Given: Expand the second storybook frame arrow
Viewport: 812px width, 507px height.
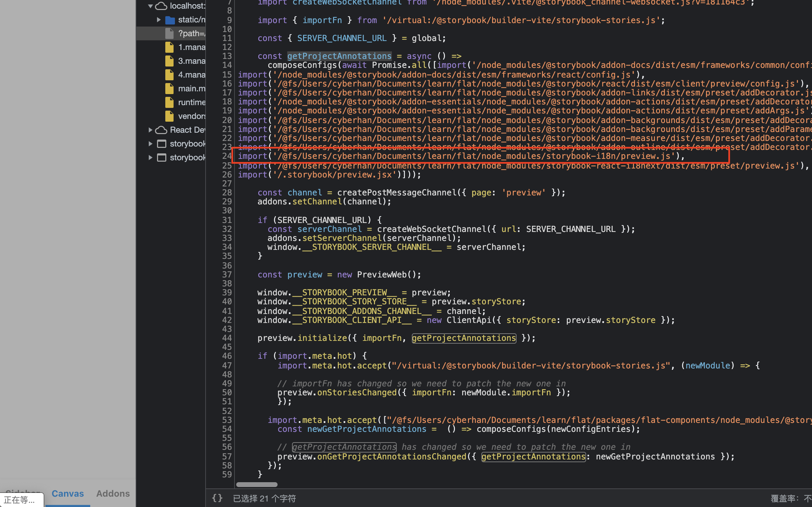Looking at the screenshot, I should [150, 158].
